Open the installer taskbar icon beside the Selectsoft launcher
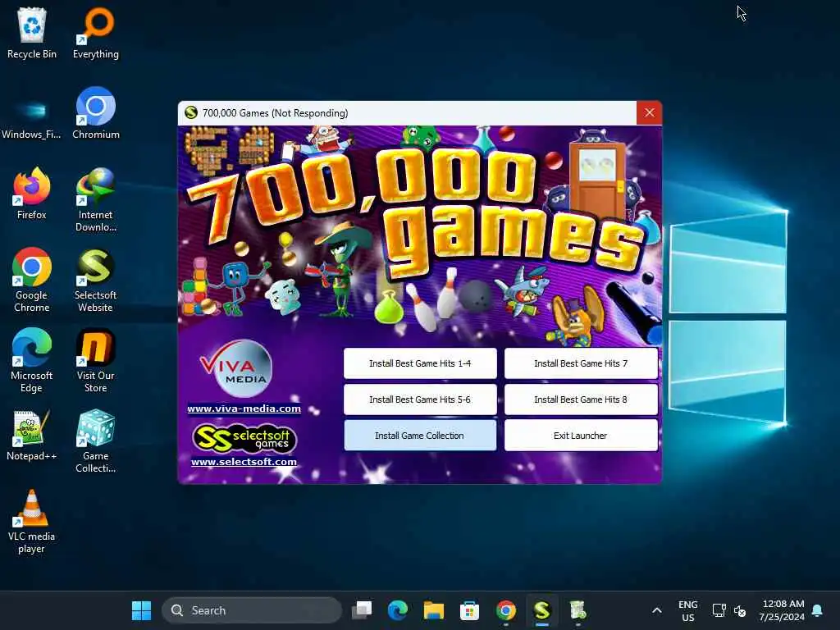Image resolution: width=840 pixels, height=630 pixels. [x=577, y=610]
